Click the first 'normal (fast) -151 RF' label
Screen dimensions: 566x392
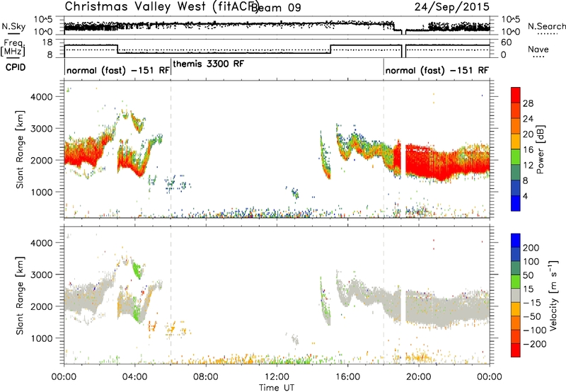tap(118, 70)
